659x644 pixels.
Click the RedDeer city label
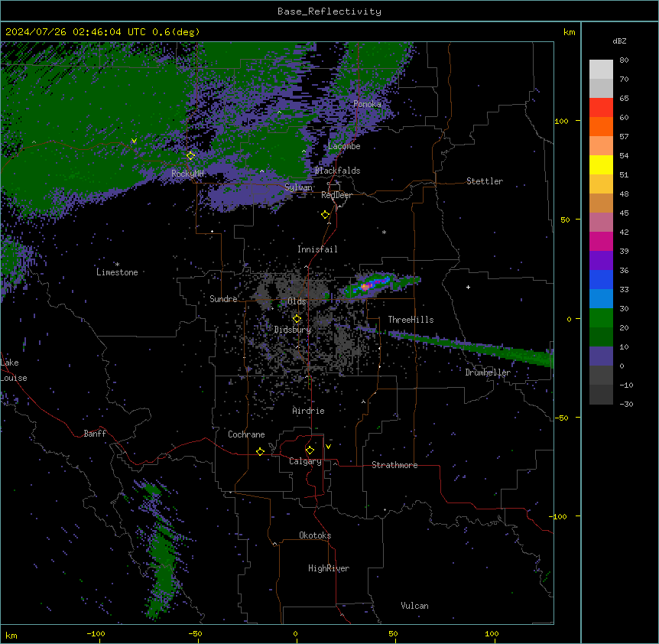coord(336,195)
